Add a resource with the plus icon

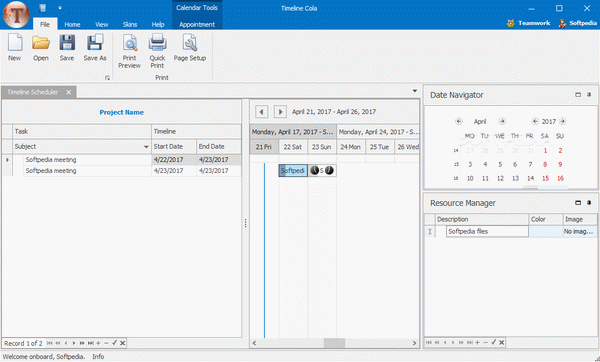point(477,342)
